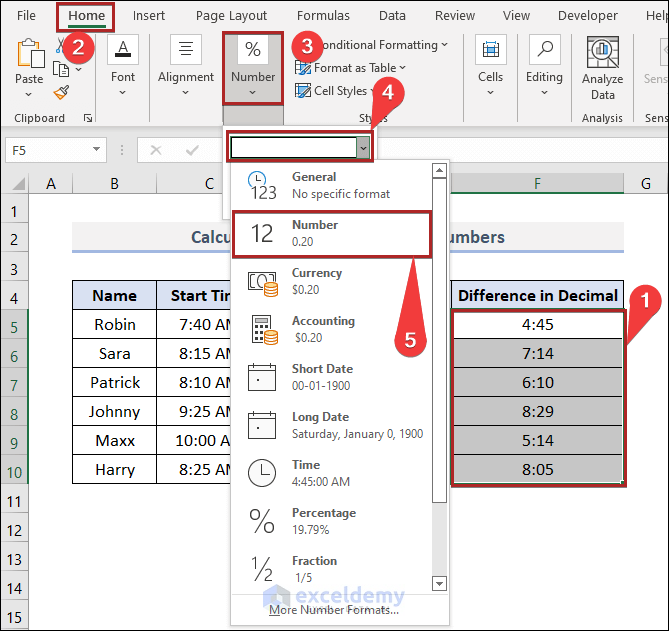
Task: Open the Alignment group icon
Action: [186, 51]
